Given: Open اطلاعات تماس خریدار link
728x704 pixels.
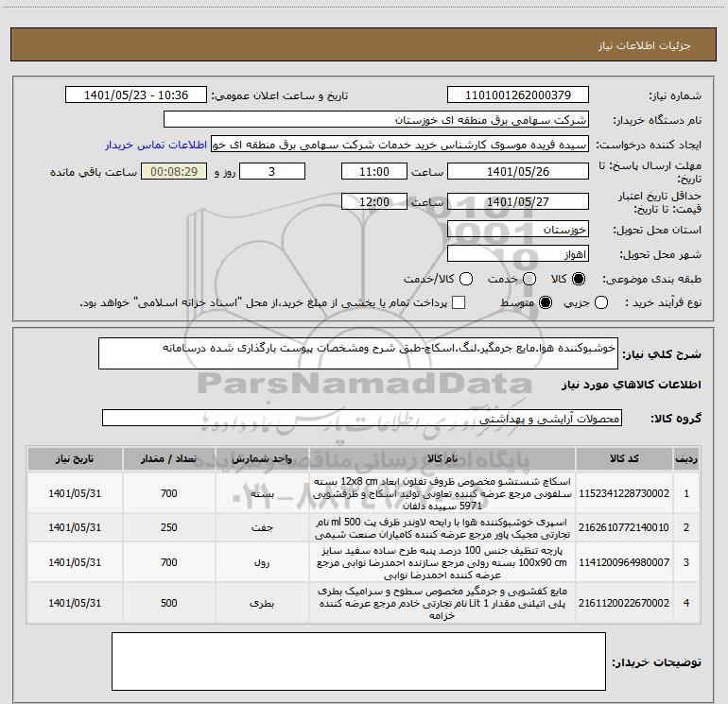Looking at the screenshot, I should click(154, 146).
